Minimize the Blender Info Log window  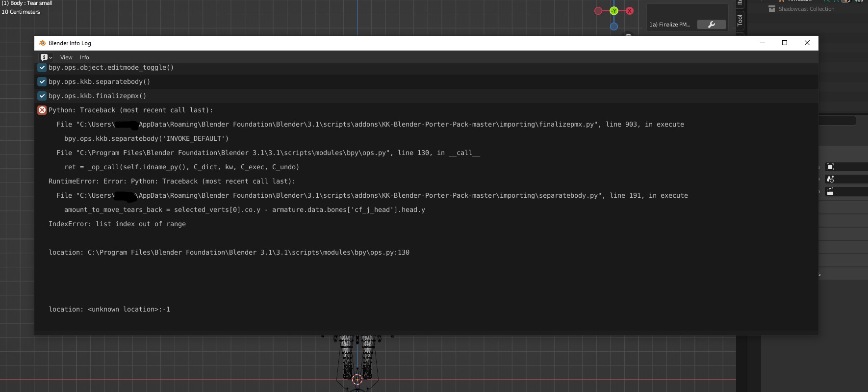(763, 43)
